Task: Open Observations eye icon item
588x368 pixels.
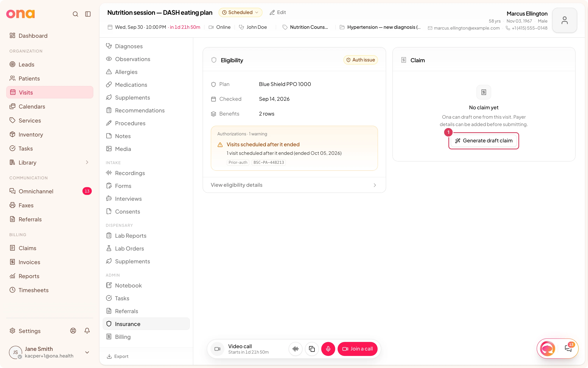Action: (x=146, y=59)
